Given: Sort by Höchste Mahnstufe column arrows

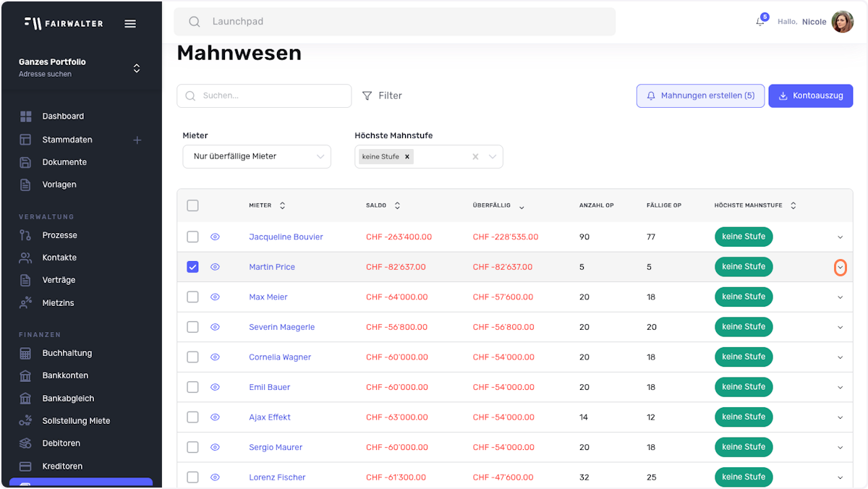Looking at the screenshot, I should pyautogui.click(x=793, y=205).
